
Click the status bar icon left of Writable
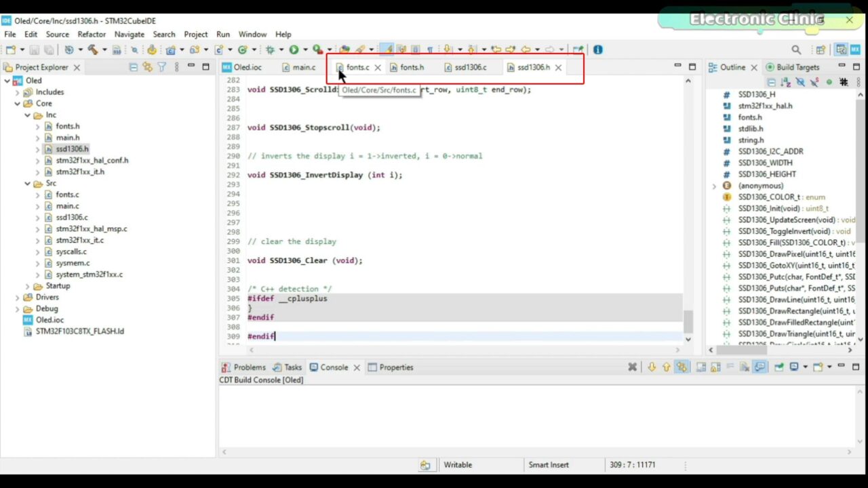pyautogui.click(x=425, y=465)
